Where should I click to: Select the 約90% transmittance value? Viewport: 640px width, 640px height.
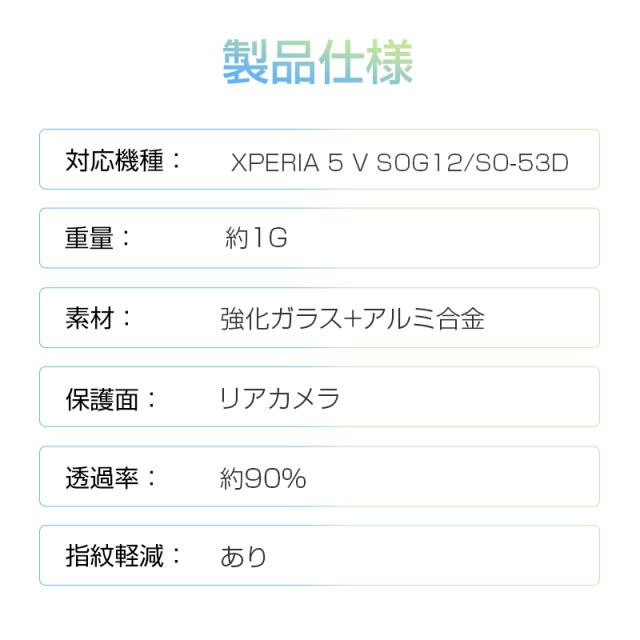(263, 478)
